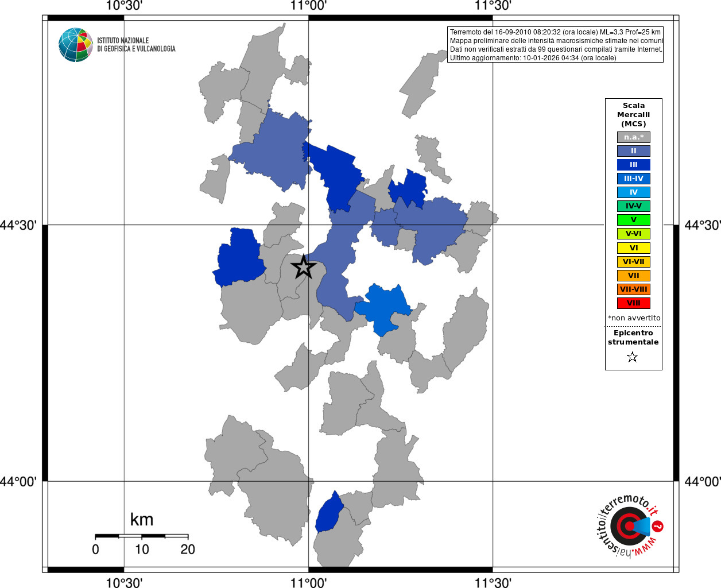The image size is (721, 588).
Task: Click the 'Mappa preliminare delle intensità' line
Action: (556, 41)
